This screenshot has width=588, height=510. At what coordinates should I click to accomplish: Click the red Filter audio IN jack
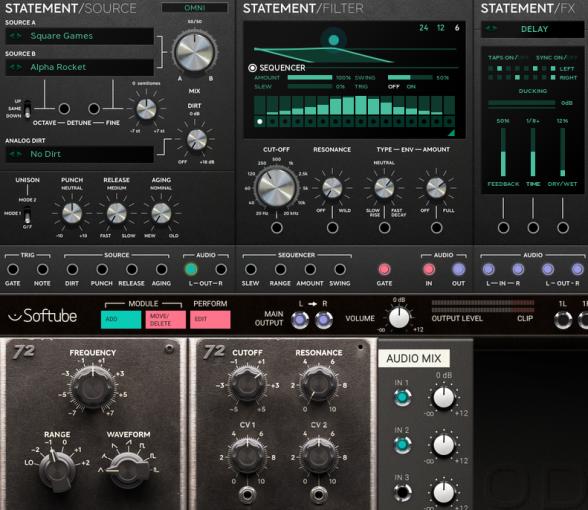pos(429,269)
